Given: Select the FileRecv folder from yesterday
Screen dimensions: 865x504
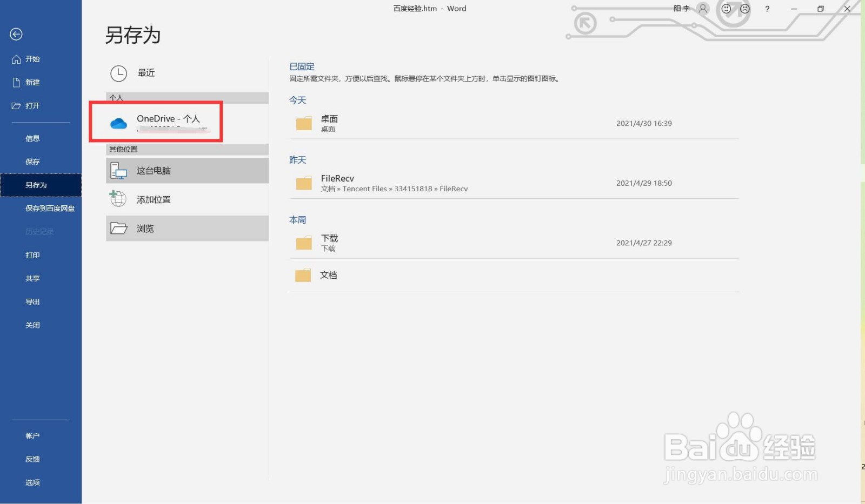Looking at the screenshot, I should (337, 183).
